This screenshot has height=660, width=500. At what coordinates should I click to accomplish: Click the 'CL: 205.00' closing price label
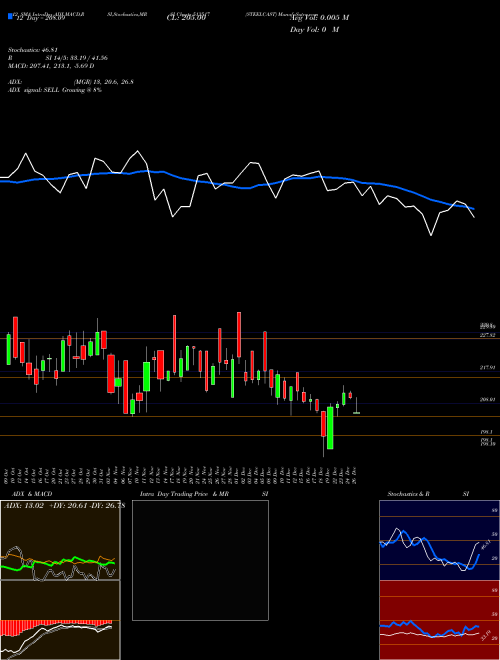tap(186, 18)
